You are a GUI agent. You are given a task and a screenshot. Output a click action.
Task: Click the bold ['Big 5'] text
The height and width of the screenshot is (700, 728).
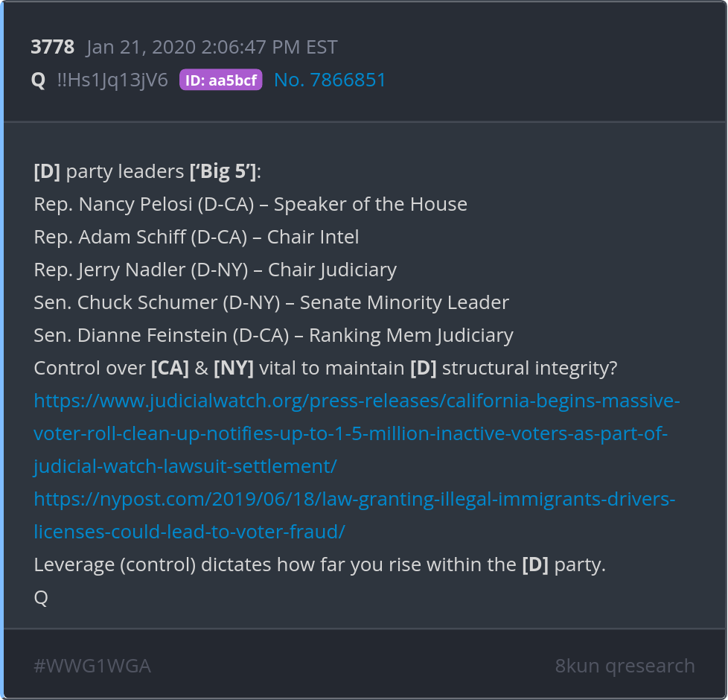pyautogui.click(x=223, y=171)
